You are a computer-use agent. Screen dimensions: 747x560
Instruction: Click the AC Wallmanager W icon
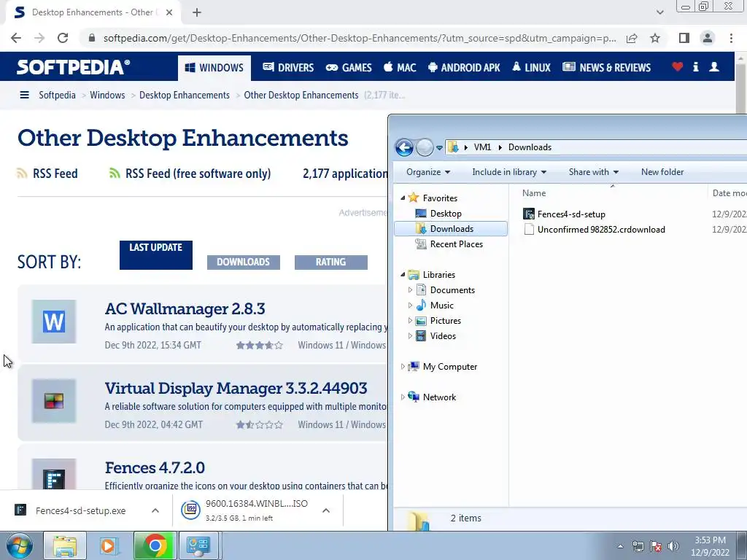(54, 322)
